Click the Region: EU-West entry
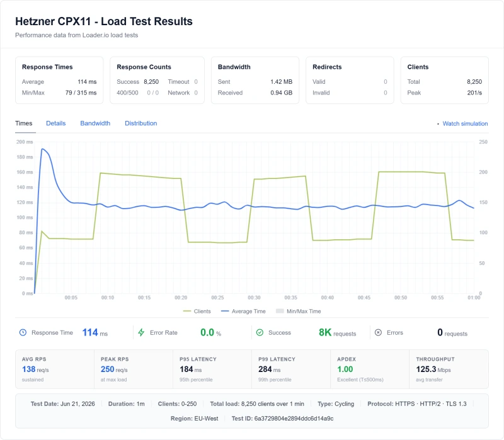 (x=194, y=419)
